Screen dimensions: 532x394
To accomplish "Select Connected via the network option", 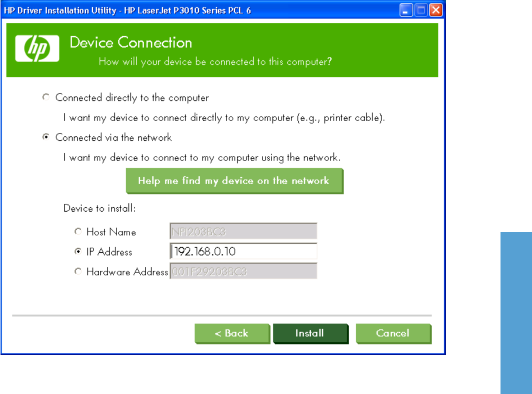I will pos(46,137).
